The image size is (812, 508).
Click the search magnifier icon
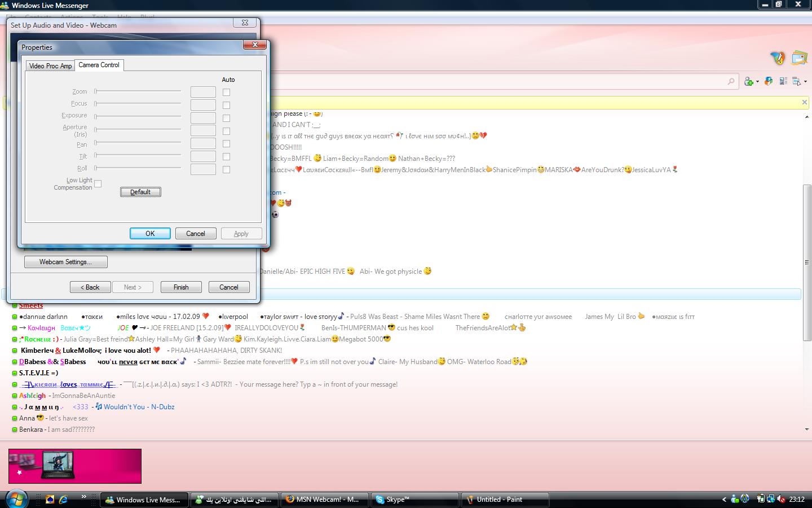coord(731,81)
